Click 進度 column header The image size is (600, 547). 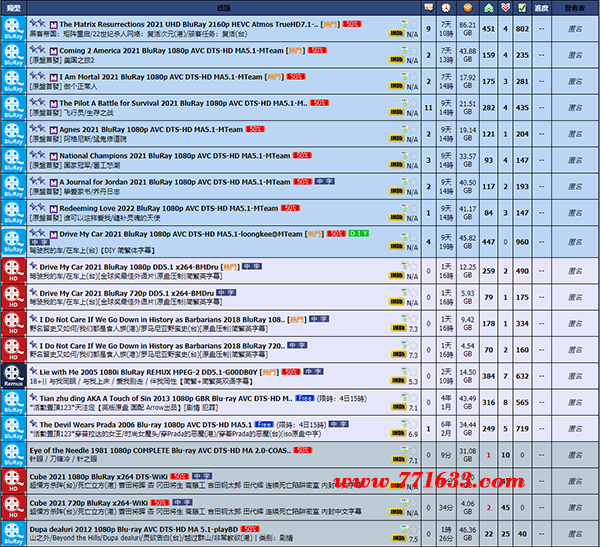541,8
